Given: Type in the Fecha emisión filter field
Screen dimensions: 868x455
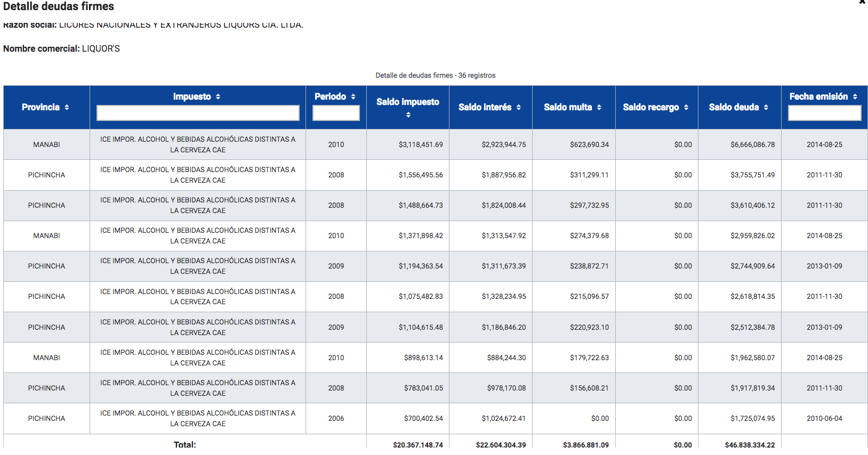Looking at the screenshot, I should [x=824, y=113].
